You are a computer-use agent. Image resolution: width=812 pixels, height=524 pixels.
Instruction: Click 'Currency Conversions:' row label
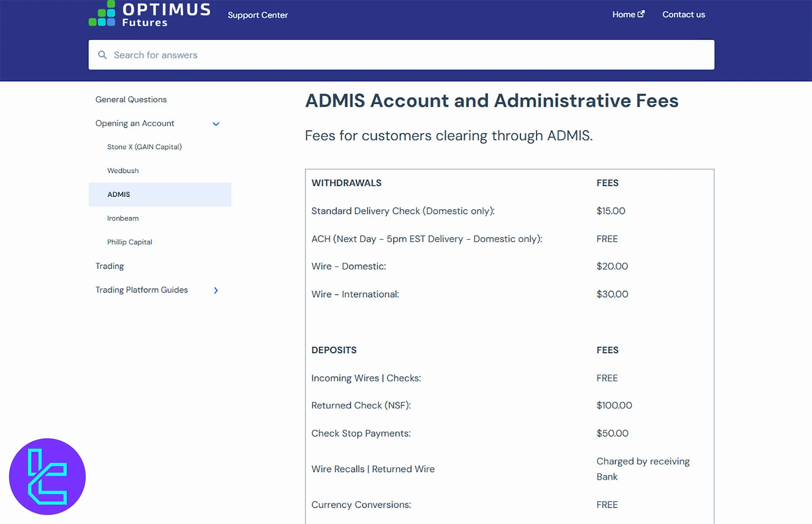[361, 505]
